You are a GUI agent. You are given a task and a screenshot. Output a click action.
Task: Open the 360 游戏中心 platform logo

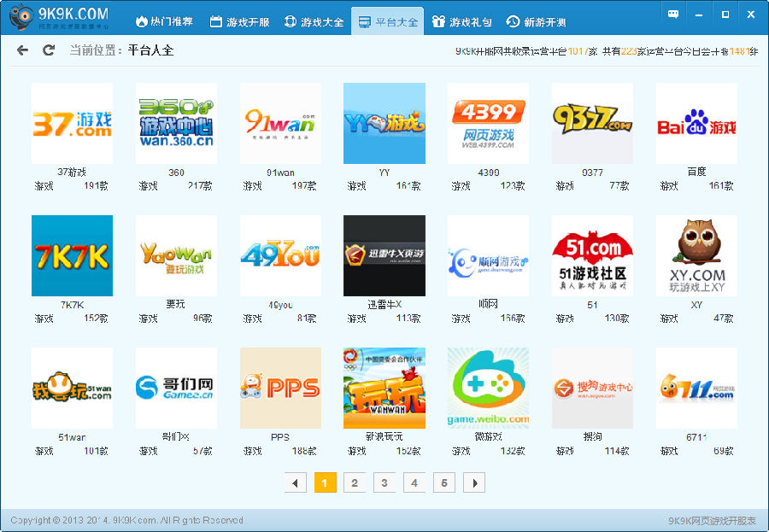point(176,123)
